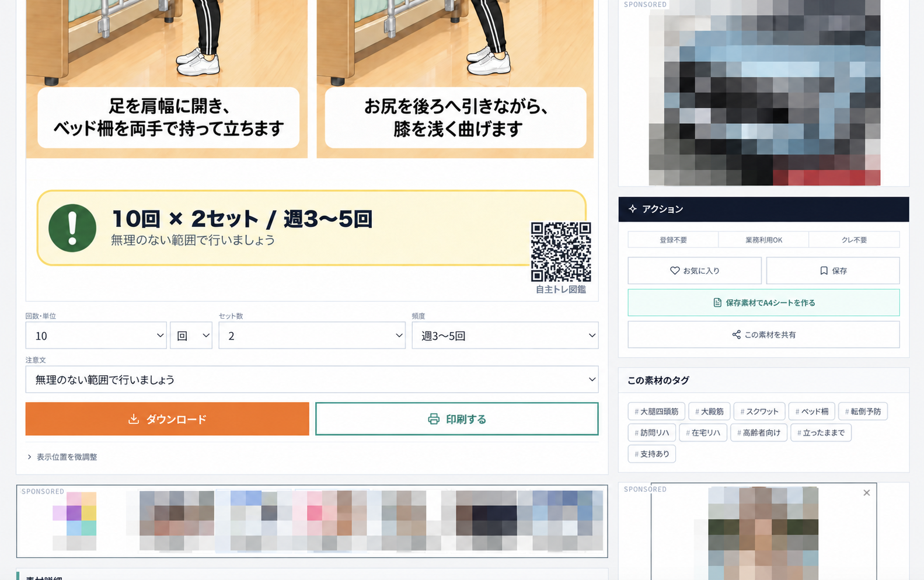Click the green exclamation mark icon
The width and height of the screenshot is (924, 580).
tap(72, 228)
